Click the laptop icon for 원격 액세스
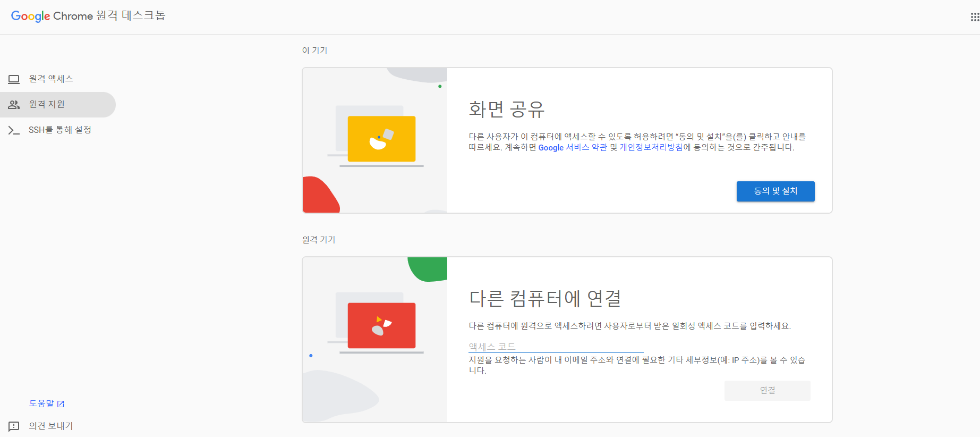 14,79
